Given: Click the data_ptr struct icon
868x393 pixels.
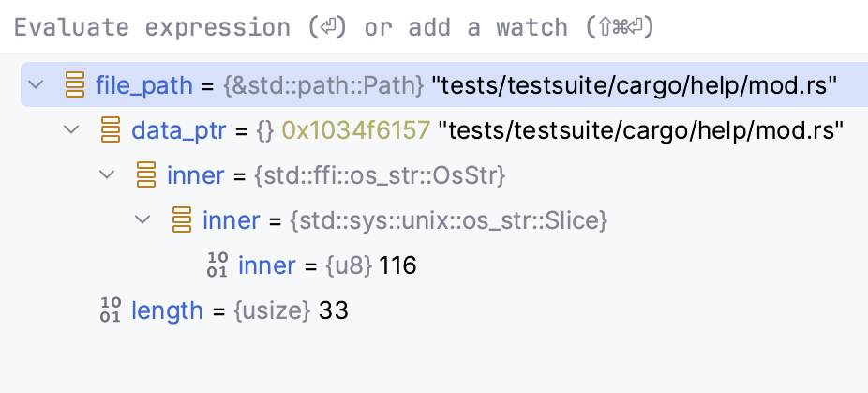Looking at the screenshot, I should (x=111, y=131).
